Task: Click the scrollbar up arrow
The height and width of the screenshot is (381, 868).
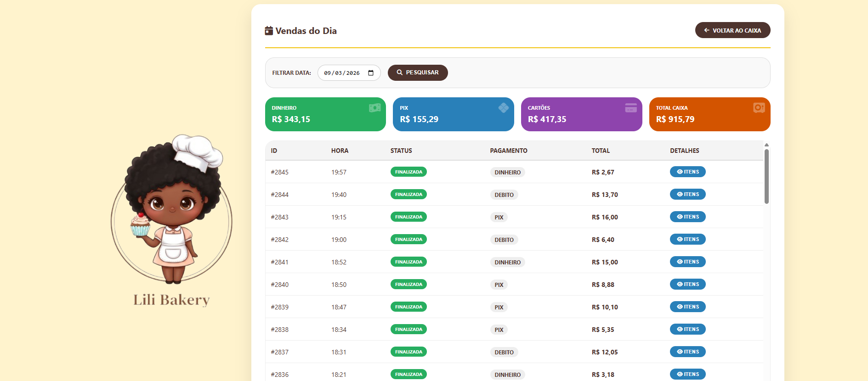Action: coord(766,145)
